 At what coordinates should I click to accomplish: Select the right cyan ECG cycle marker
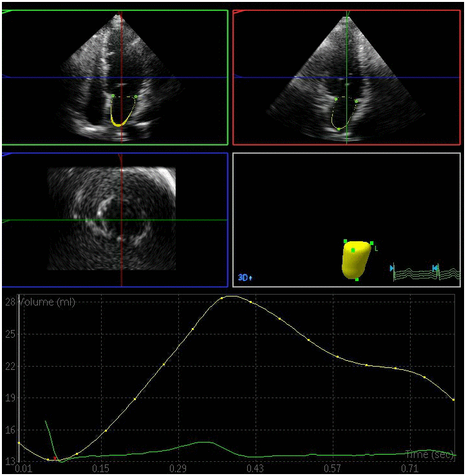coord(436,268)
